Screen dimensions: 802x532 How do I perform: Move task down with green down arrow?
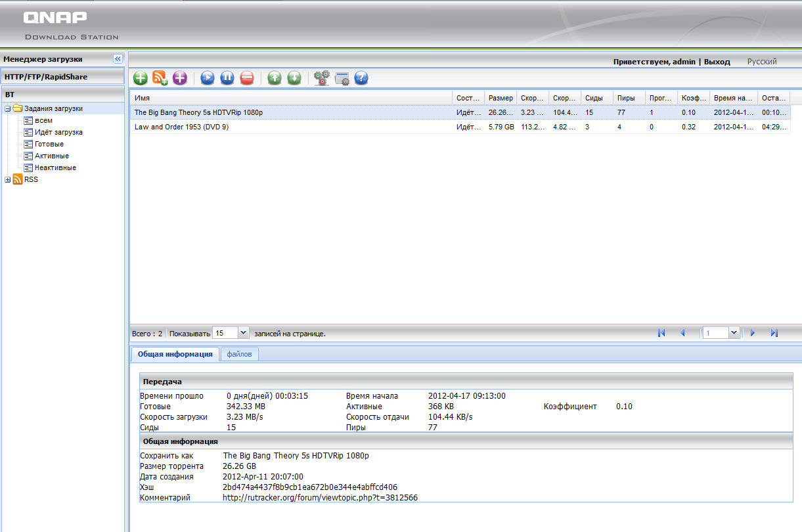click(294, 78)
